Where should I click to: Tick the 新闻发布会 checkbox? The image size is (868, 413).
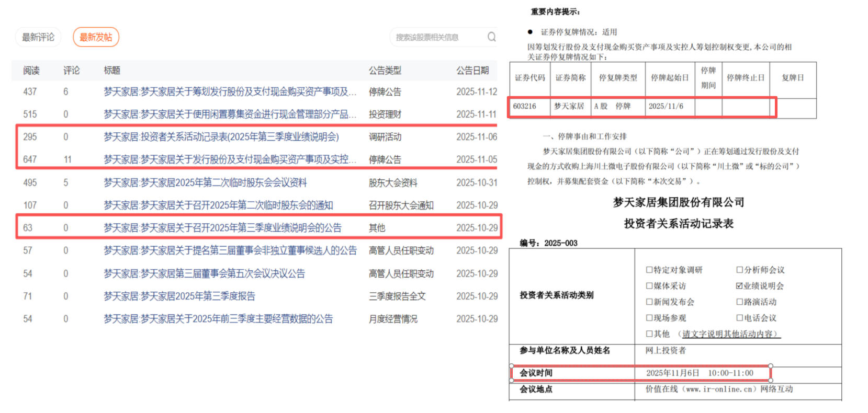649,302
